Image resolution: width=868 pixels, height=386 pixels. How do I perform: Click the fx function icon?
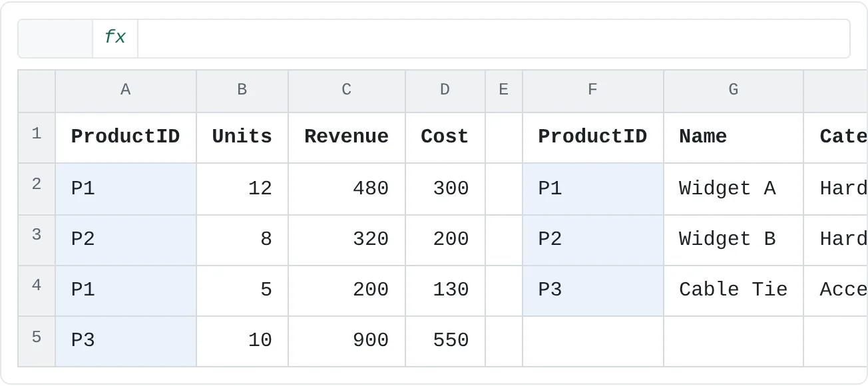(x=115, y=38)
